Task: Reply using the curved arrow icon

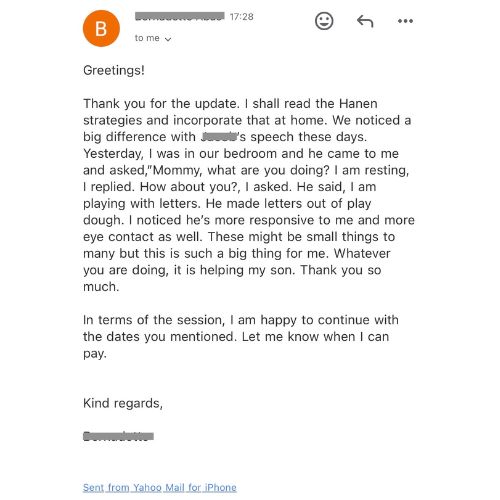Action: click(365, 21)
